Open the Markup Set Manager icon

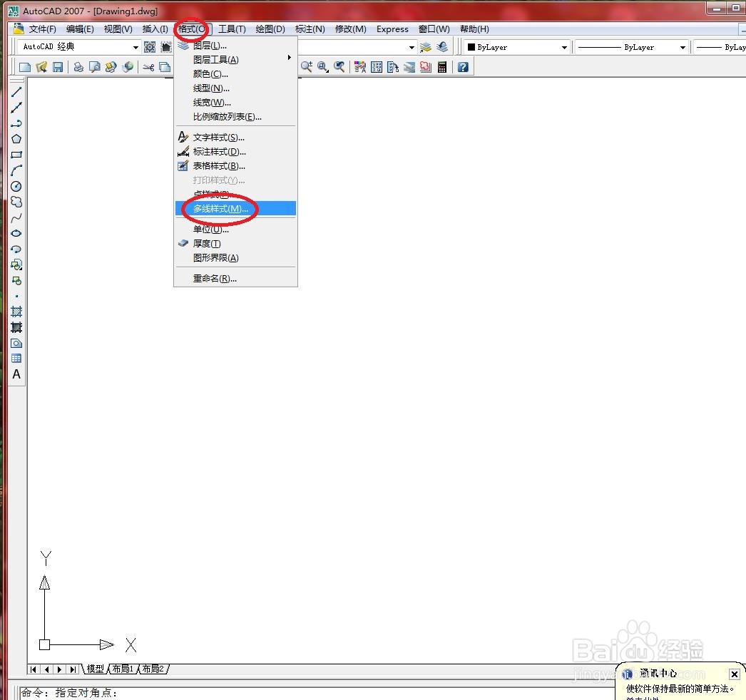tap(425, 67)
